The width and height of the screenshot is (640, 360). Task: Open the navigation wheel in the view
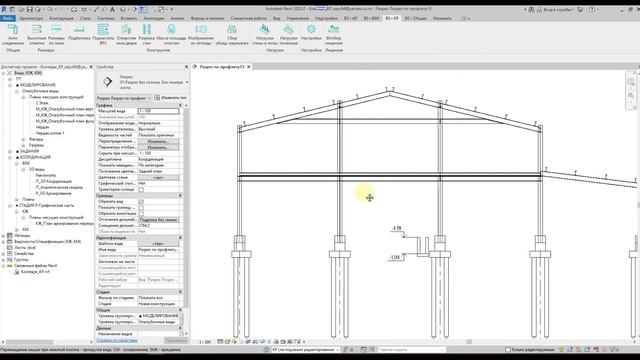point(631,82)
